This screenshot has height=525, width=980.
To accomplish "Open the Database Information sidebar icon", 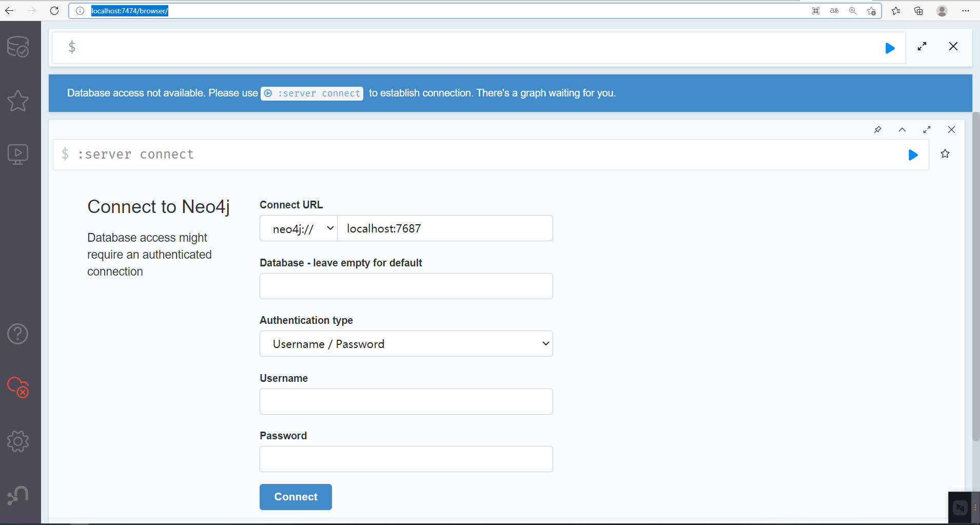I will pos(18,47).
